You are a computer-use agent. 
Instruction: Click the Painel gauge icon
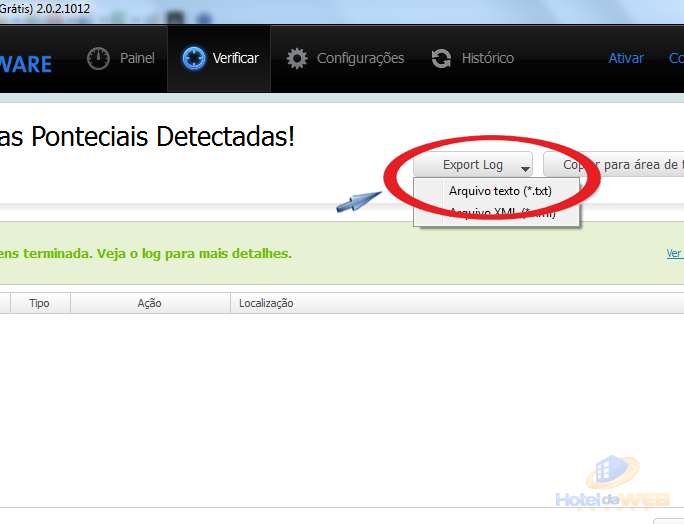(98, 58)
